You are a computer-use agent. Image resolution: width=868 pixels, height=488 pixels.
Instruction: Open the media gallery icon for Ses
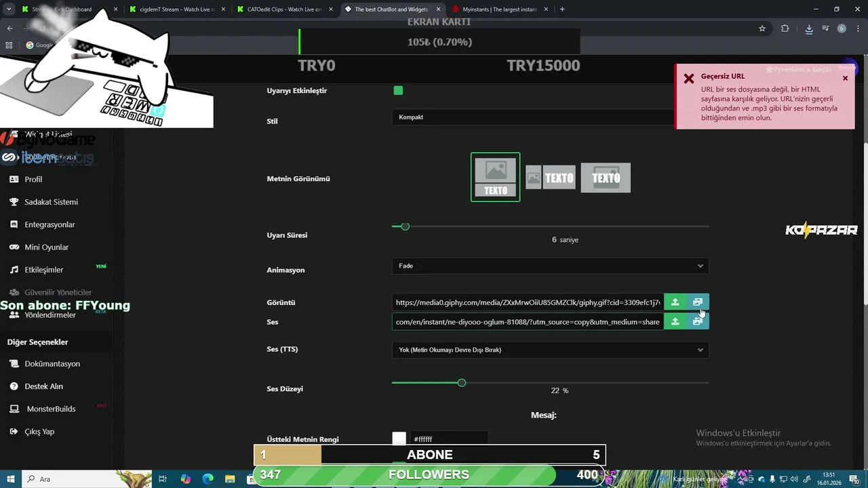[x=698, y=321]
